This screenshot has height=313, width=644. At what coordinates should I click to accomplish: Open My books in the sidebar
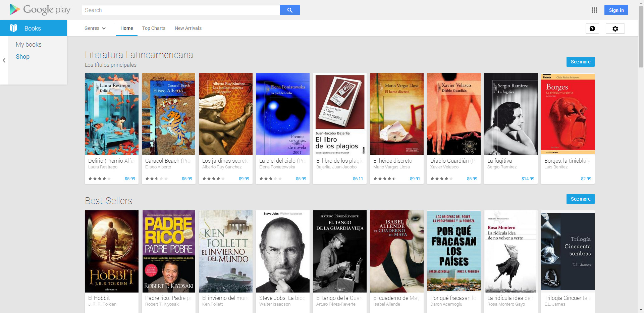[29, 45]
